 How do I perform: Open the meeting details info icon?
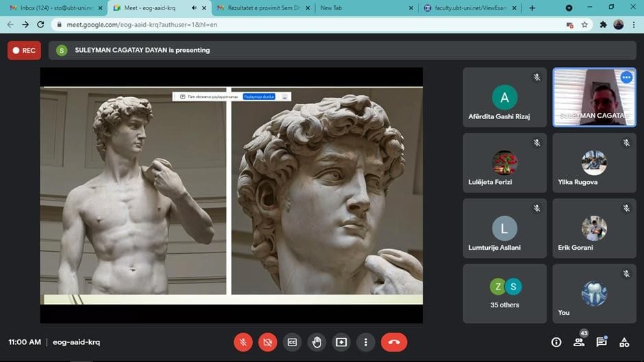click(x=556, y=342)
